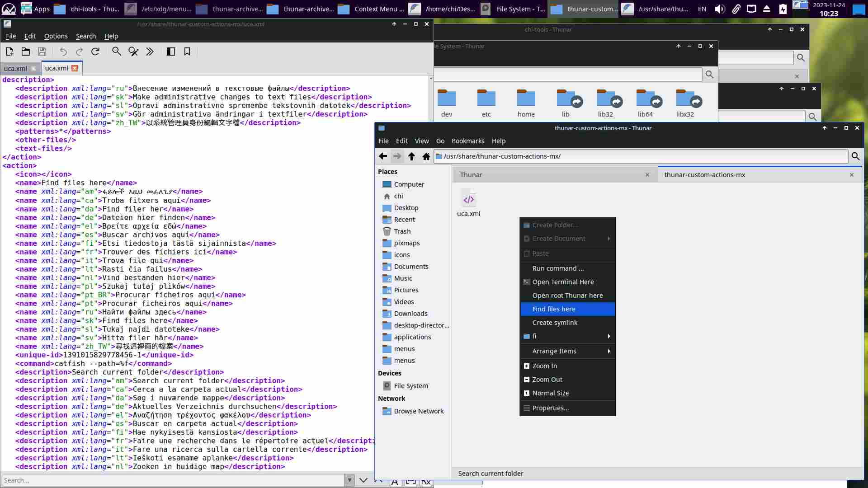Toggle match case 'A' button in search bar
Image resolution: width=868 pixels, height=488 pixels.
[395, 482]
